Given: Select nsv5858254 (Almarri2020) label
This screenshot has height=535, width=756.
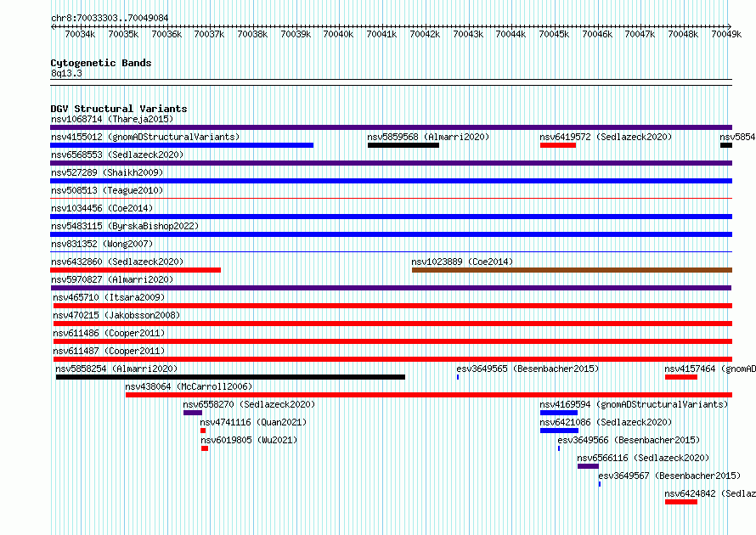Looking at the screenshot, I should tap(116, 369).
